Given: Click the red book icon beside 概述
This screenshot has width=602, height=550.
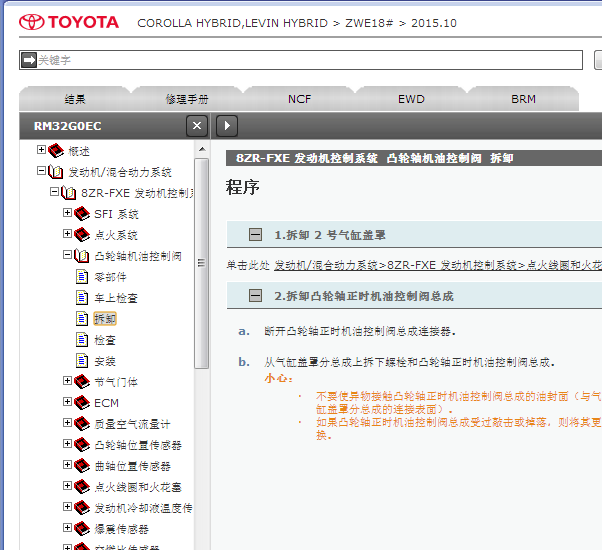Looking at the screenshot, I should click(56, 150).
